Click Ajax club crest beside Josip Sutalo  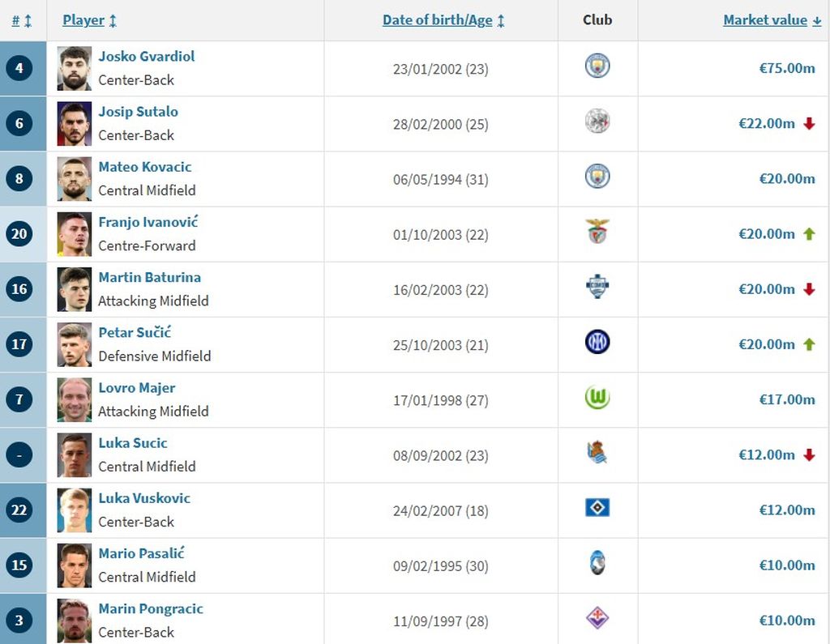click(x=597, y=122)
